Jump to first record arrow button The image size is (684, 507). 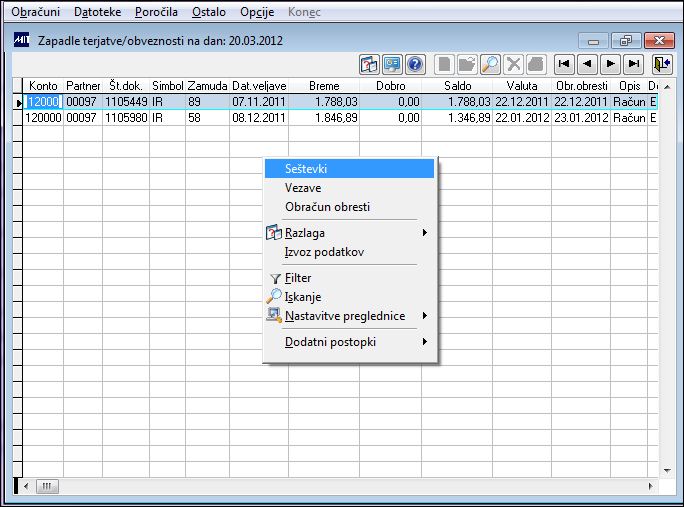pyautogui.click(x=564, y=65)
